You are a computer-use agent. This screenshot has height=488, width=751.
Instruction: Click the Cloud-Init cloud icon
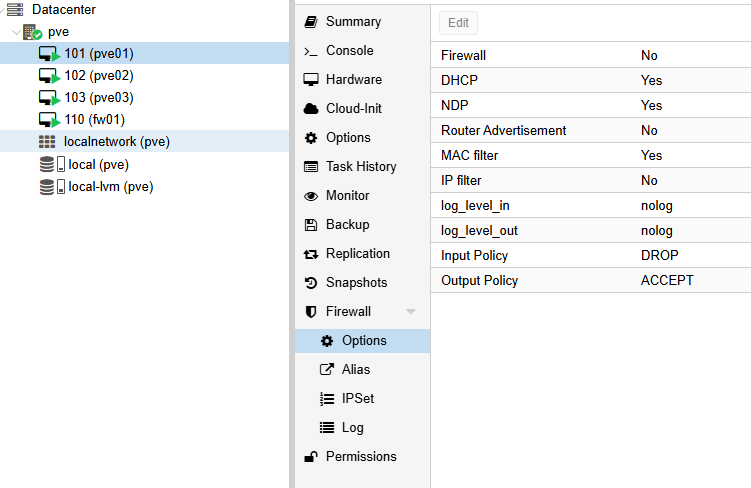point(311,109)
